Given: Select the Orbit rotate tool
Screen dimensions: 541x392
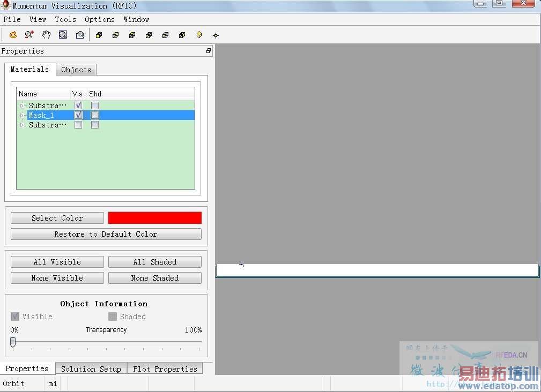Looking at the screenshot, I should coord(13,35).
